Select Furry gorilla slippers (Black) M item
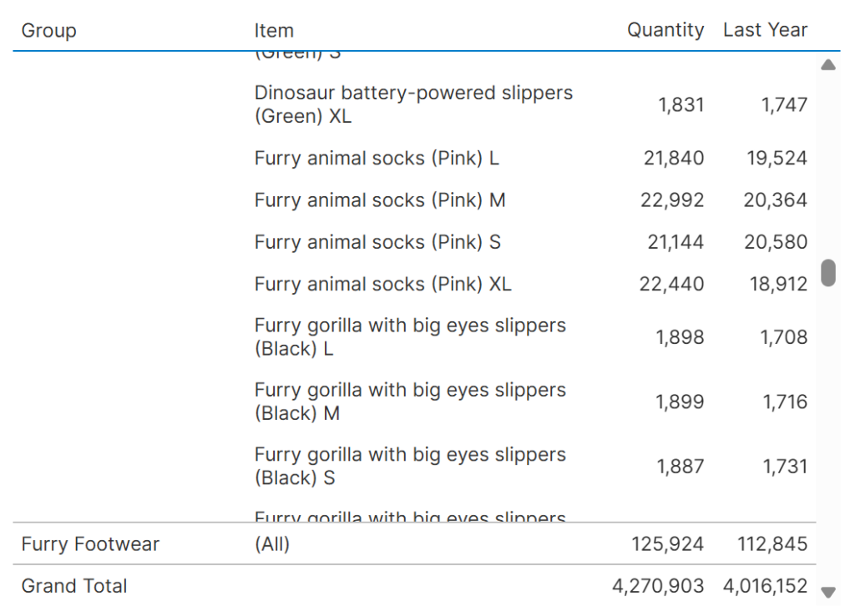This screenshot has width=855, height=616. (410, 401)
